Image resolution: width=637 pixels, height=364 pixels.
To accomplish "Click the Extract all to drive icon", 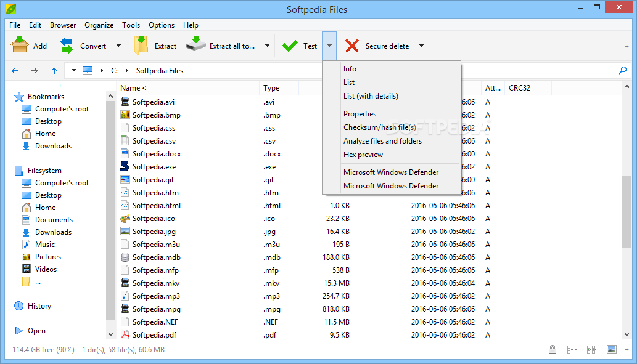I will 196,43.
